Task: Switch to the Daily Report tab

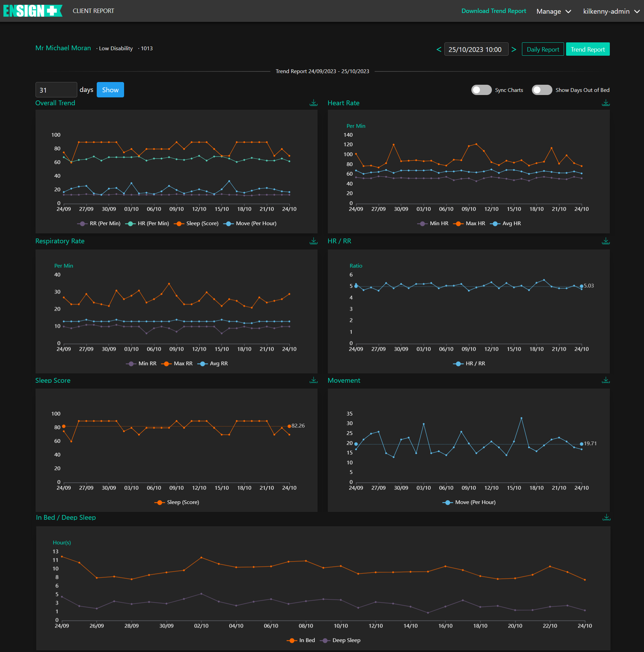Action: pos(542,50)
